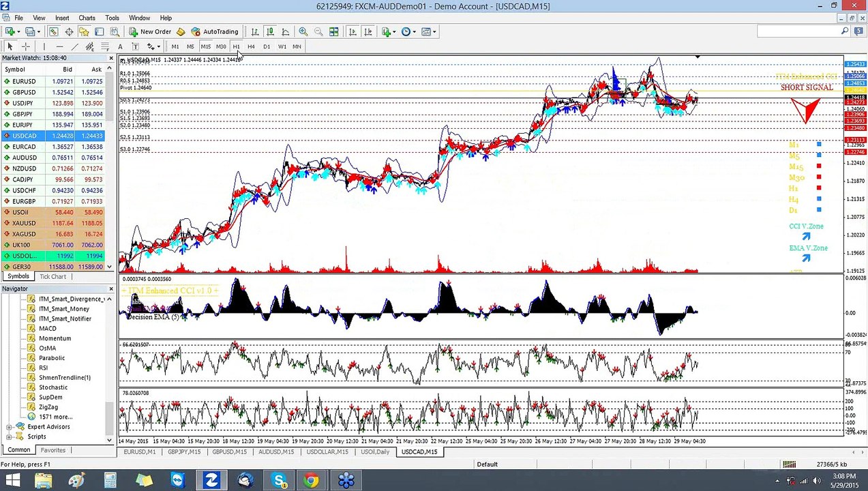Viewport: 868px width, 491px height.
Task: Toggle the AutoTrading button
Action: tap(215, 31)
